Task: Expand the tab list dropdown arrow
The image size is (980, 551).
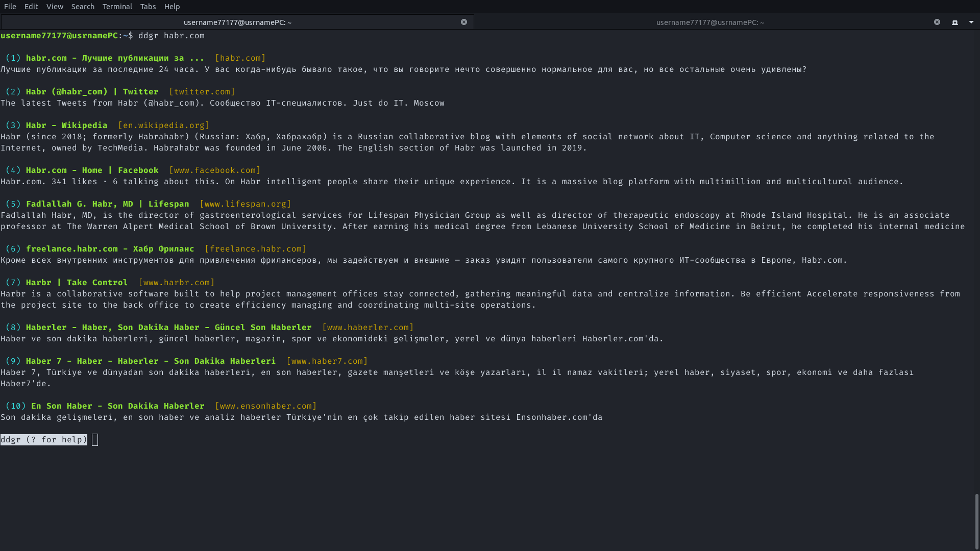Action: (x=971, y=22)
